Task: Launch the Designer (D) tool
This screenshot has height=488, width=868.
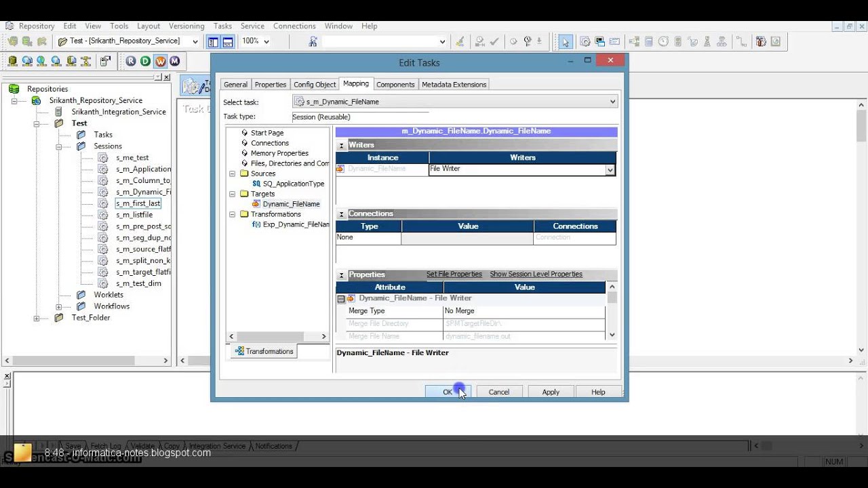Action: [145, 61]
